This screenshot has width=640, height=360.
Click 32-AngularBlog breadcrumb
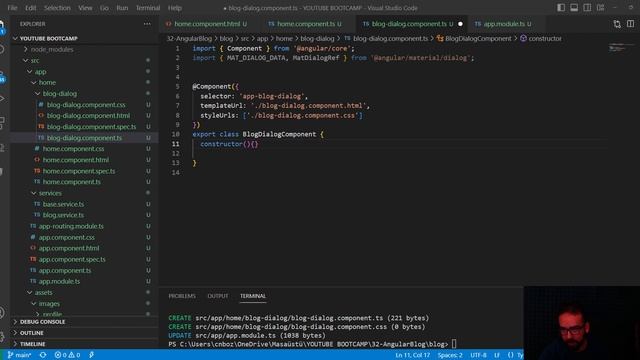[189, 38]
